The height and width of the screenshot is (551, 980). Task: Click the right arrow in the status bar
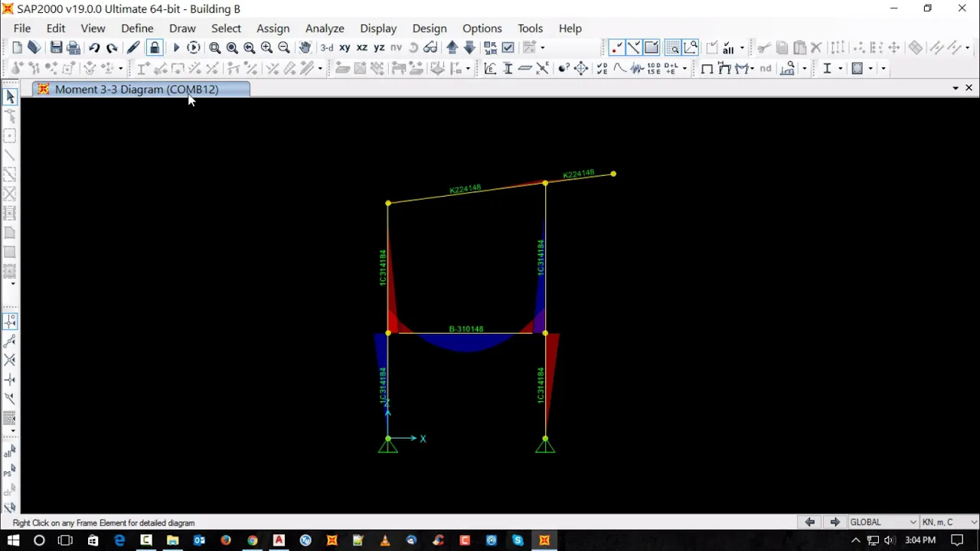(835, 522)
